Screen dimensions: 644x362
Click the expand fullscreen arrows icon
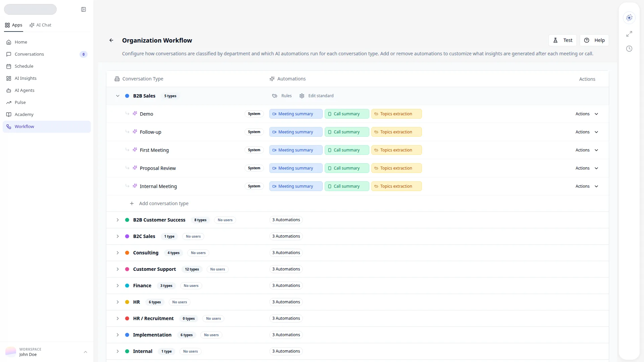(629, 34)
